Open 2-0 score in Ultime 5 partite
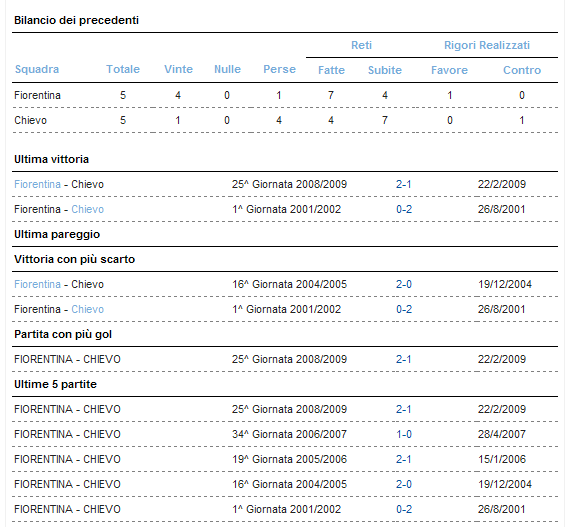The width and height of the screenshot is (566, 527). [404, 484]
